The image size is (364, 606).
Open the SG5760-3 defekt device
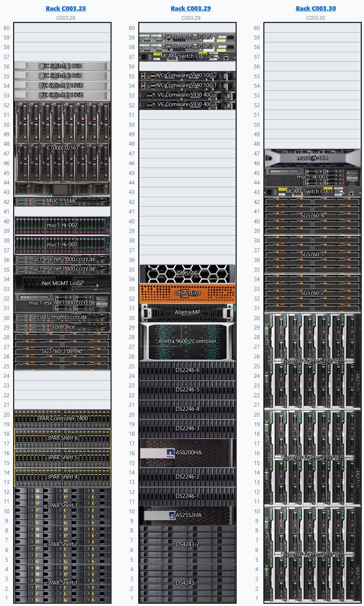click(x=62, y=352)
